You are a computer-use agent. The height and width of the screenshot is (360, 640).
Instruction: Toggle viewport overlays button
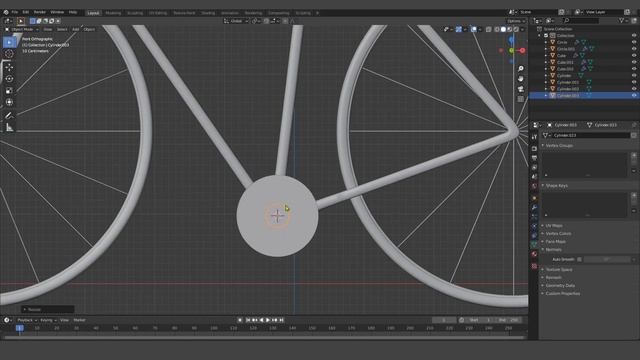[474, 29]
